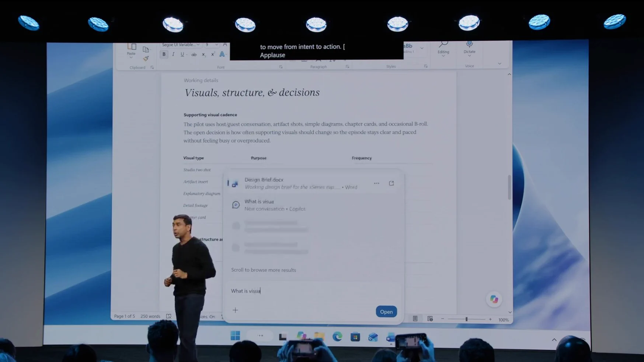Click the Editing search icon

pos(443,44)
